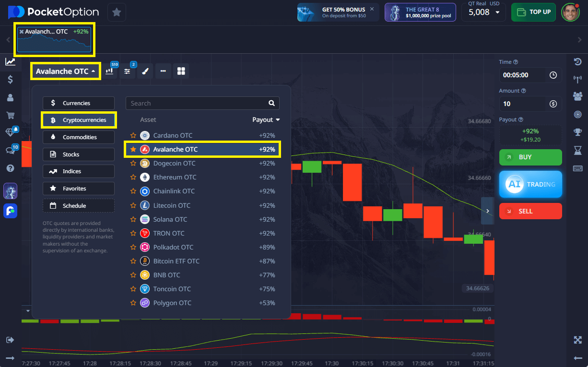Image resolution: width=588 pixels, height=367 pixels.
Task: Add Cardano OTC to favorites star
Action: [x=133, y=136]
